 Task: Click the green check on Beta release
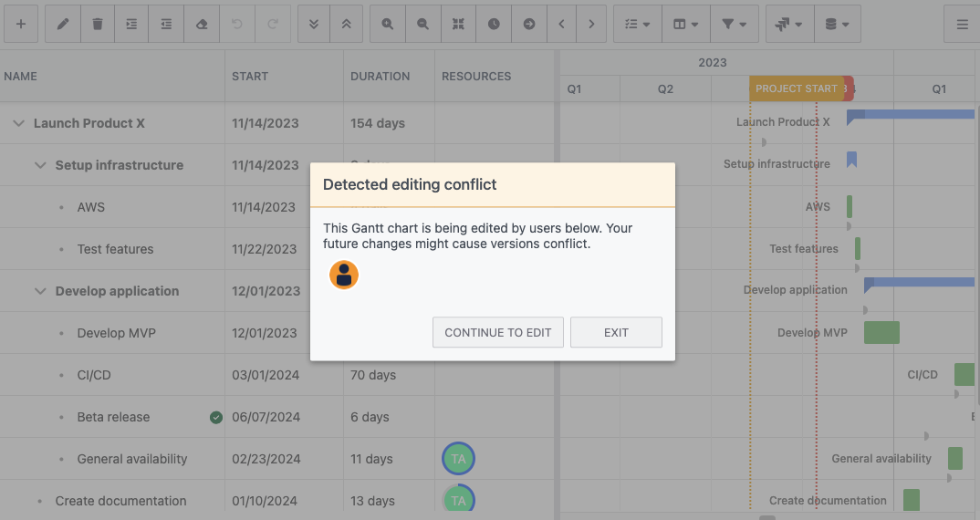click(216, 417)
